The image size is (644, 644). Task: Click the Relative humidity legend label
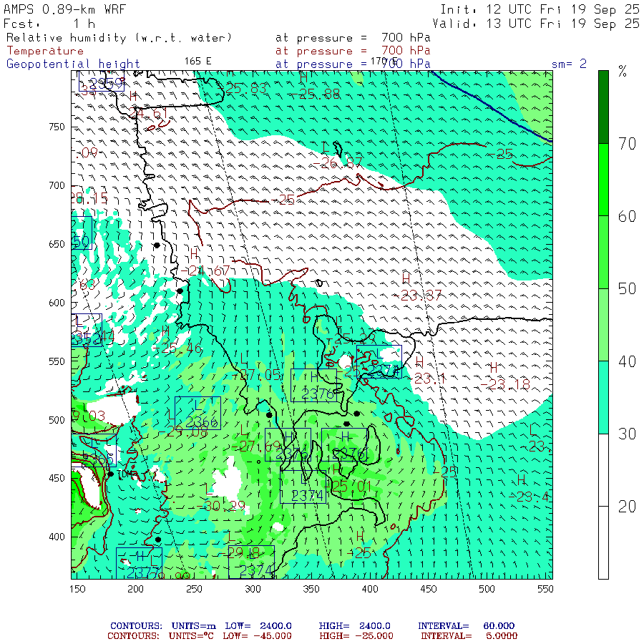pos(119,37)
